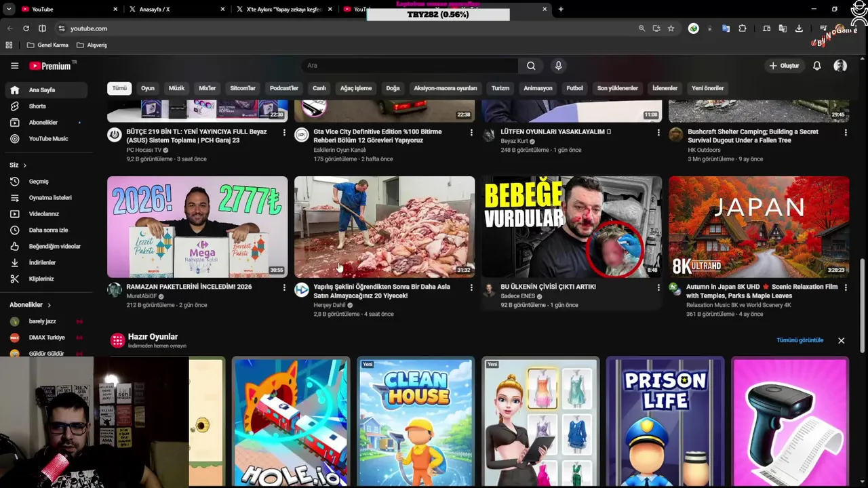Select the Podcast'ler filter chip
This screenshot has width=868, height=488.
284,88
